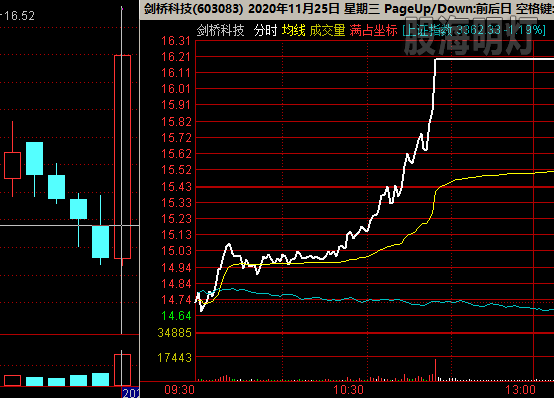
Task: Click the 剑桥科技 stock name in legend
Action: pos(220,30)
